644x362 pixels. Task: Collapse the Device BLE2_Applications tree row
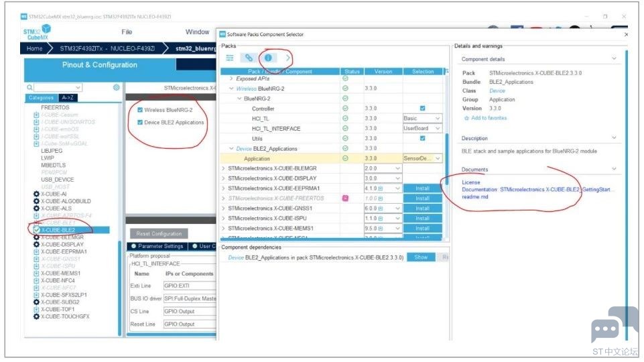[x=231, y=148]
